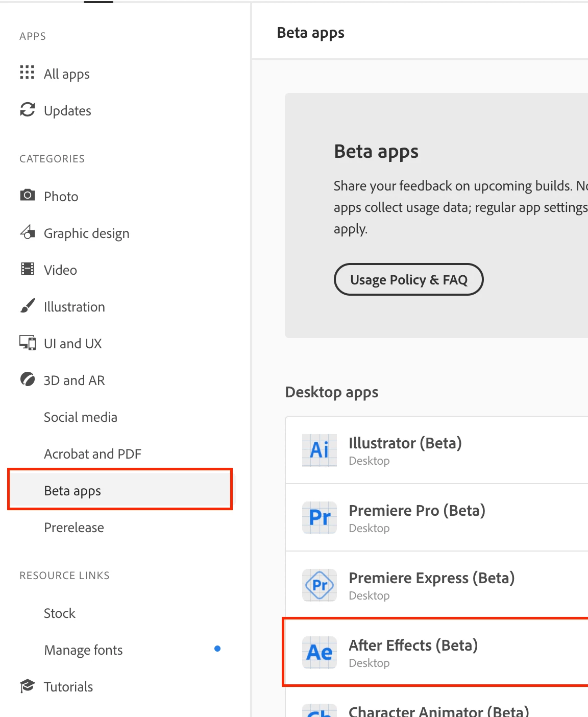588x717 pixels.
Task: Click the Desktop label under Premiere Express (Beta)
Action: (369, 595)
